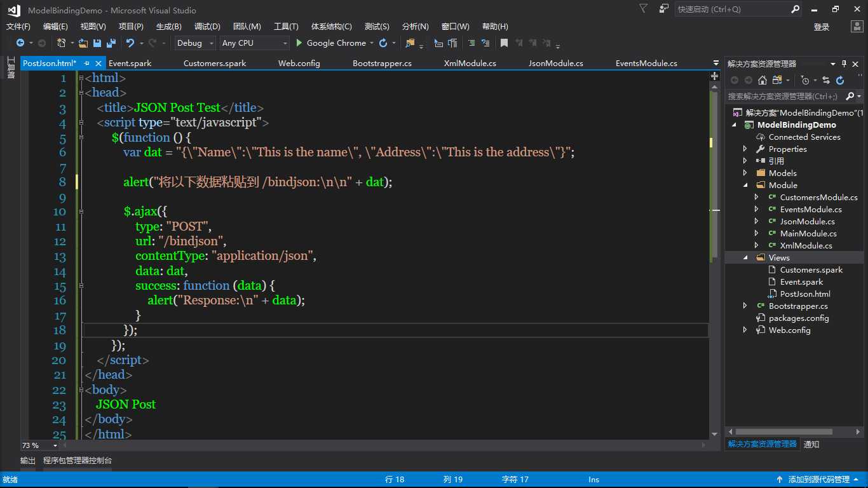Switch to the Customers.spark editor tab

coord(215,64)
